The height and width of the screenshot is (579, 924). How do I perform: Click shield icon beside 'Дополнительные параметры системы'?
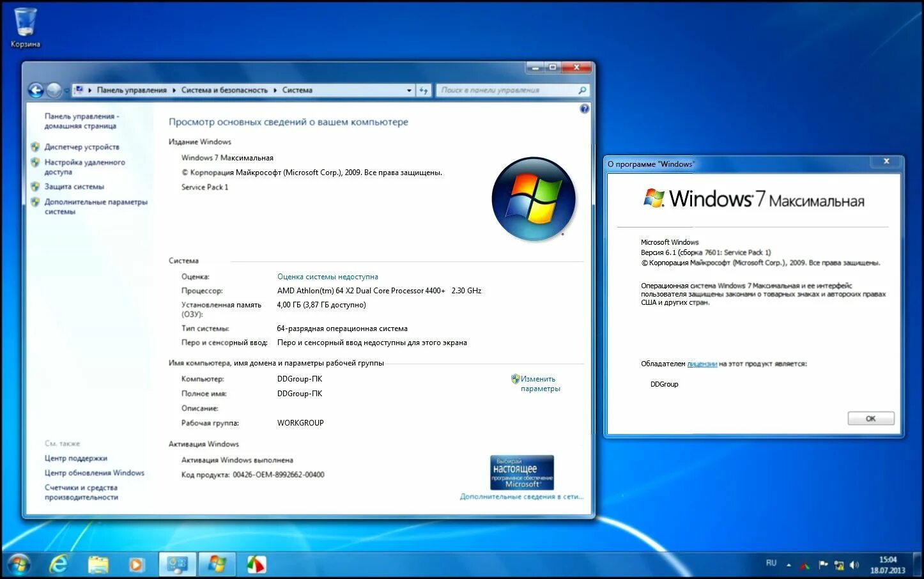tap(35, 202)
